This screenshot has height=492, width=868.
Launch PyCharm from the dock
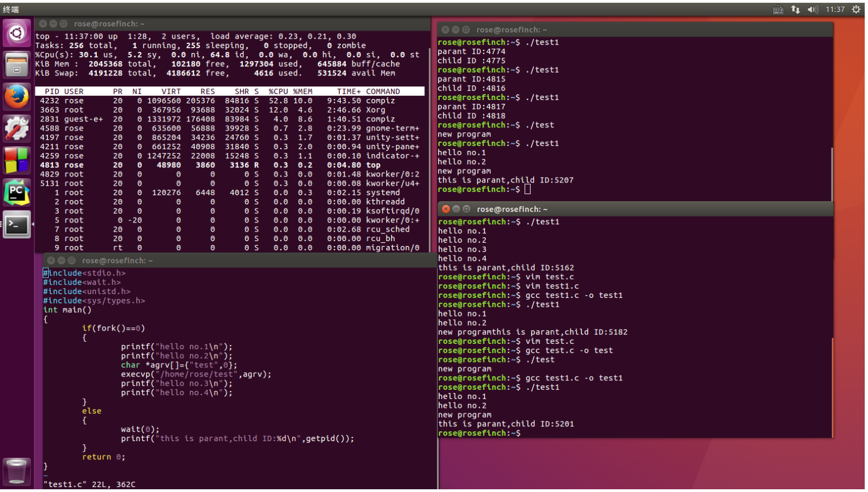[17, 192]
